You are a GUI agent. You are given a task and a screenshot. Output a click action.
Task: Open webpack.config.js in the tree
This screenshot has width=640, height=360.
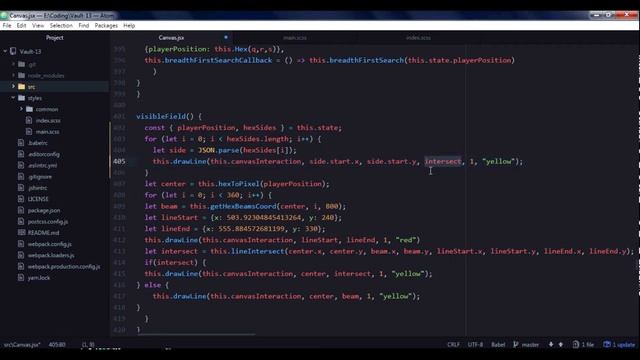[x=49, y=244]
